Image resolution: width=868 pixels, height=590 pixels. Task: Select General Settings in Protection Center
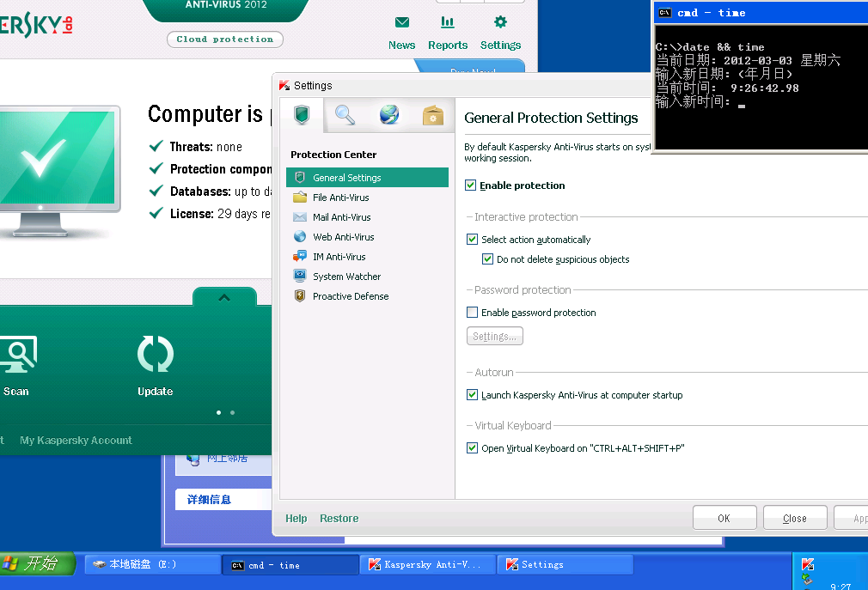tap(367, 178)
